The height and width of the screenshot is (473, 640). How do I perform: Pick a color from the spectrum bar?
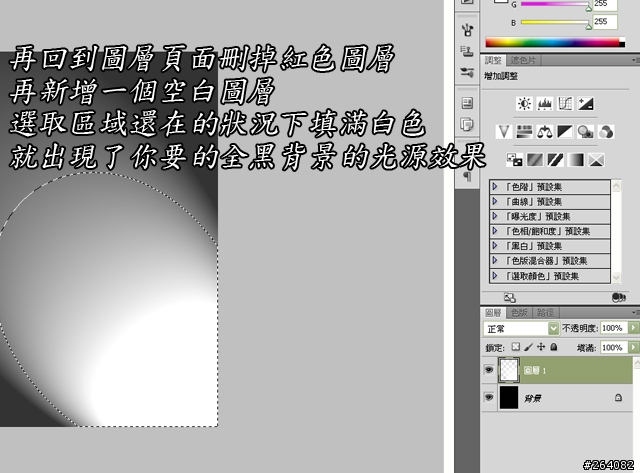click(x=552, y=42)
